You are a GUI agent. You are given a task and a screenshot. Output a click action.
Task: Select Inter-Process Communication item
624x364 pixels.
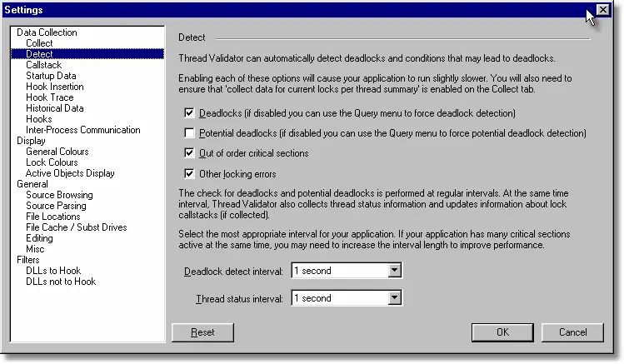[83, 130]
